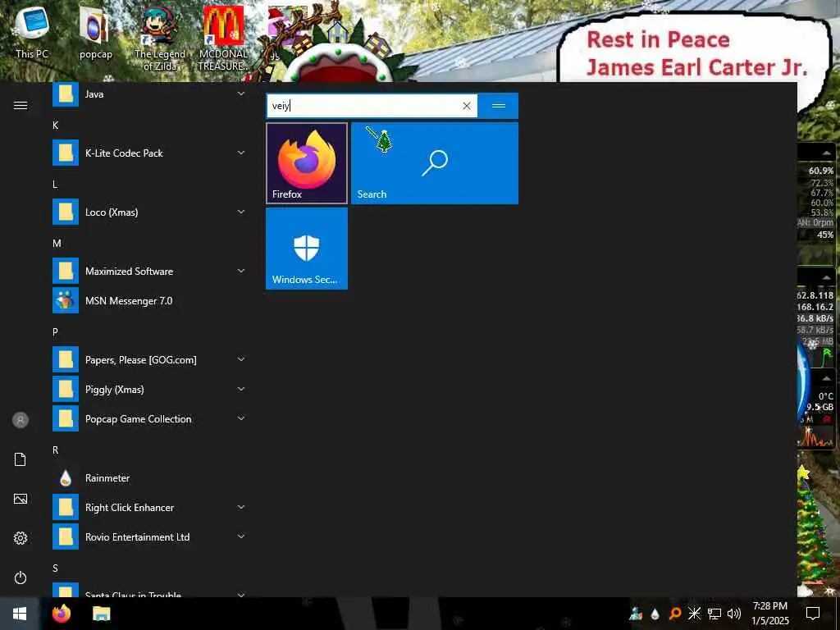This screenshot has width=840, height=630.
Task: Click the blue button beside the search box
Action: pyautogui.click(x=498, y=106)
